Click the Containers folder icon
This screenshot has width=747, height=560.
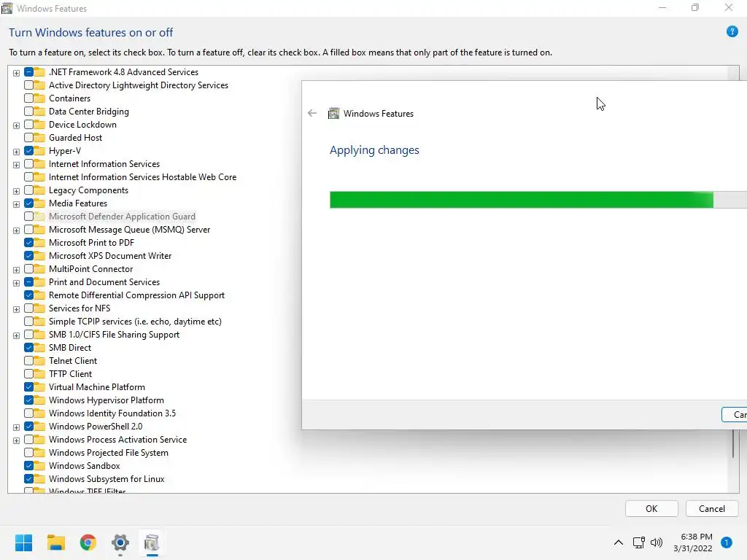(39, 98)
